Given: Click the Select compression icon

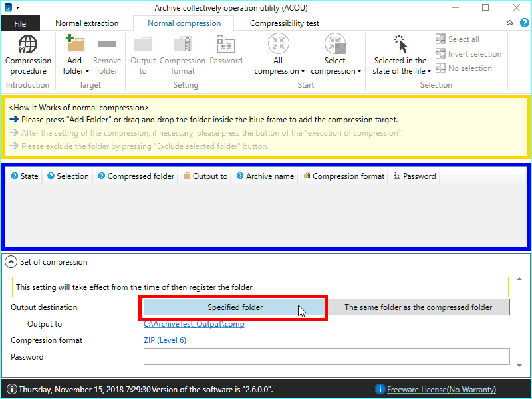Looking at the screenshot, I should [335, 45].
